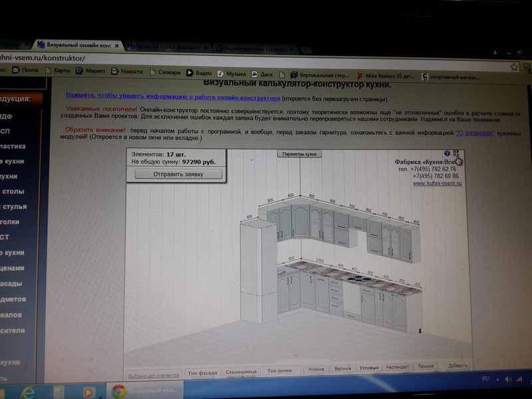Open Mike Motors bookmark

(386, 76)
